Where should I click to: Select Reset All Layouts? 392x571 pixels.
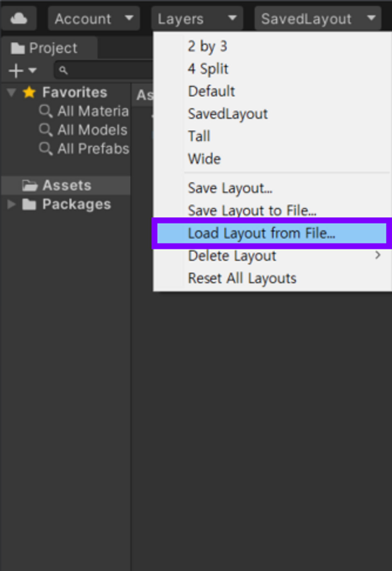click(x=242, y=278)
